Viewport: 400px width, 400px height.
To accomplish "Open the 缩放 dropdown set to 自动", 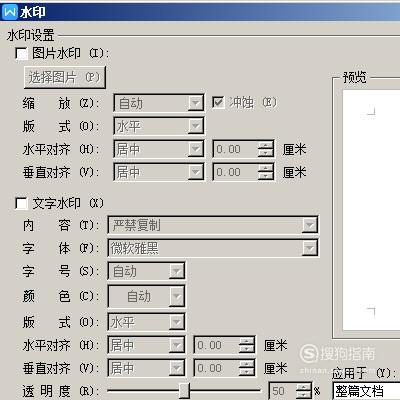I will point(159,103).
